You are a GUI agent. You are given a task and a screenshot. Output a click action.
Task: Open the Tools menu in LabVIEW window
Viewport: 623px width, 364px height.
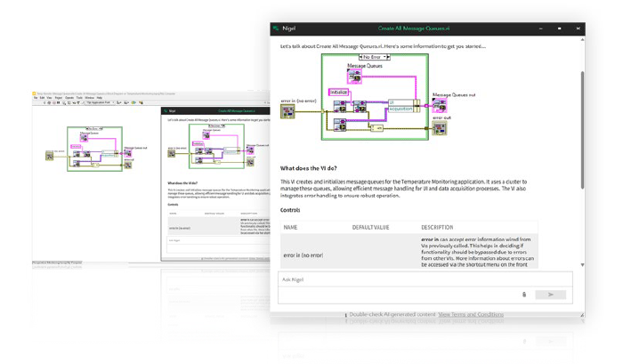point(79,98)
